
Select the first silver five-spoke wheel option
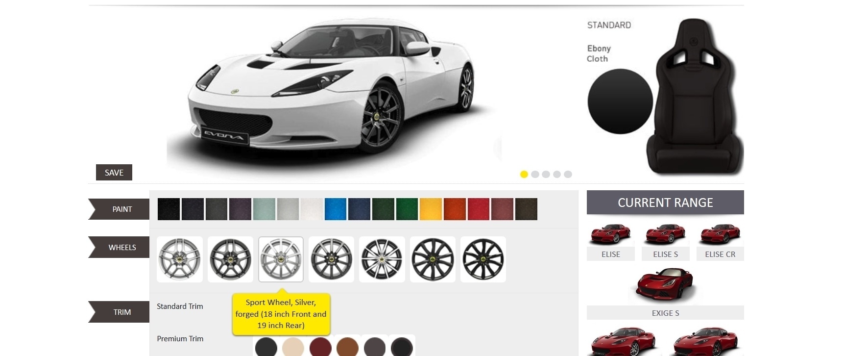click(180, 259)
